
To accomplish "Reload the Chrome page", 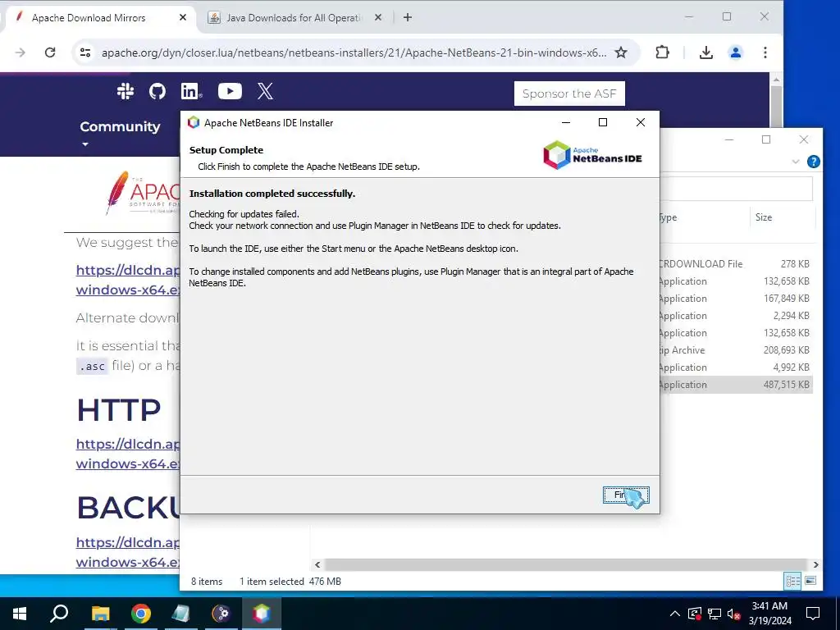I will [50, 52].
